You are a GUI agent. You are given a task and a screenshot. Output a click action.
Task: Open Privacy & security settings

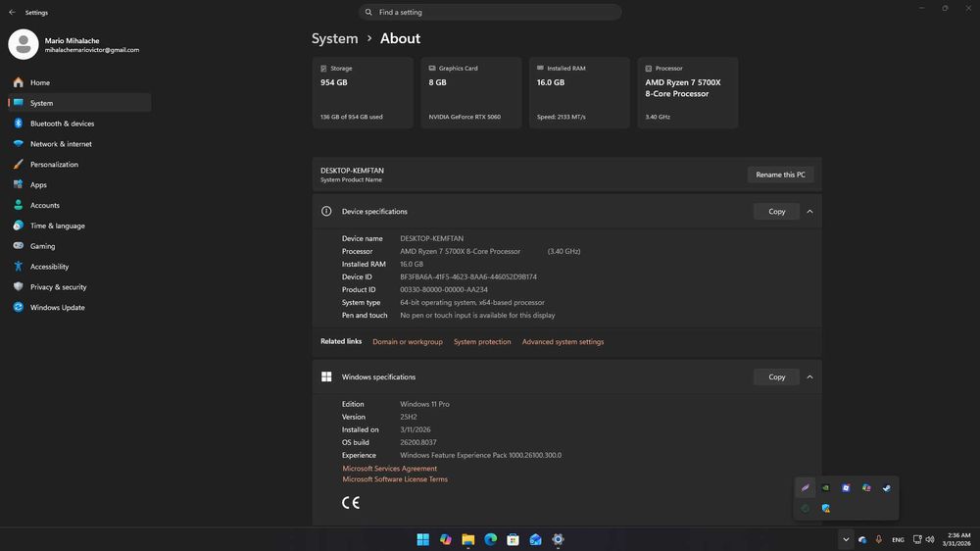(x=79, y=287)
